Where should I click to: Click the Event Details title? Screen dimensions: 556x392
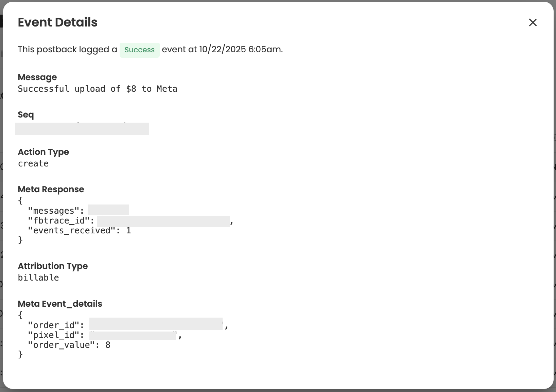pos(57,22)
